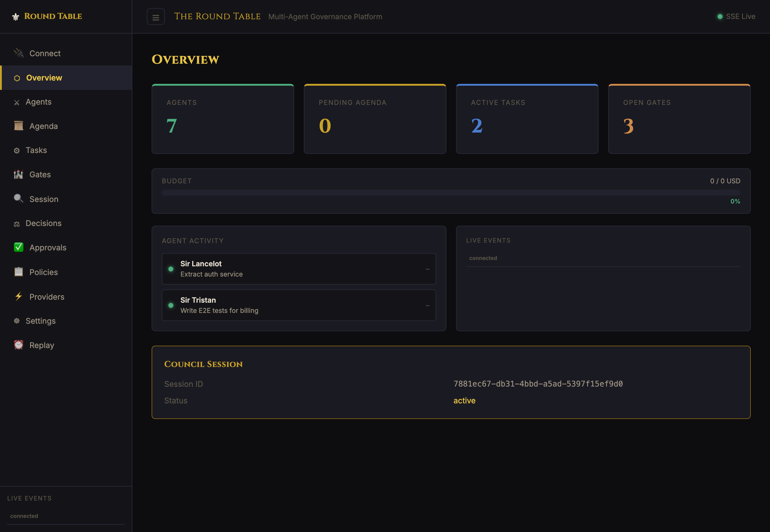Image resolution: width=770 pixels, height=532 pixels.
Task: Click the Decisions scales icon
Action: click(x=17, y=224)
